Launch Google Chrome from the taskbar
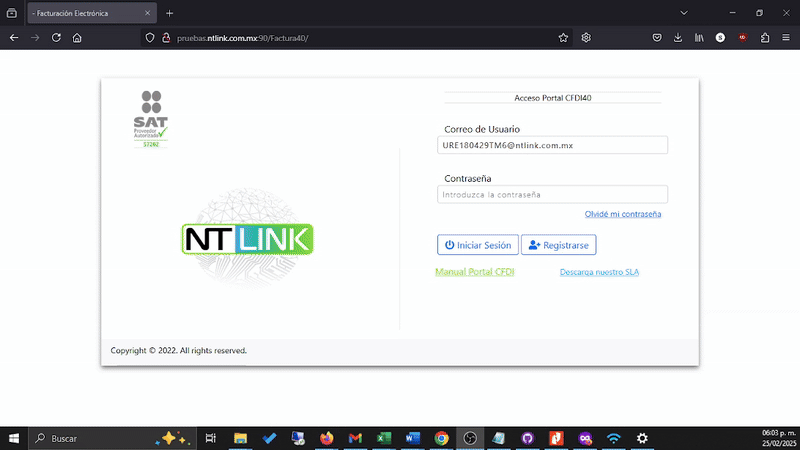The height and width of the screenshot is (450, 800). 441,438
